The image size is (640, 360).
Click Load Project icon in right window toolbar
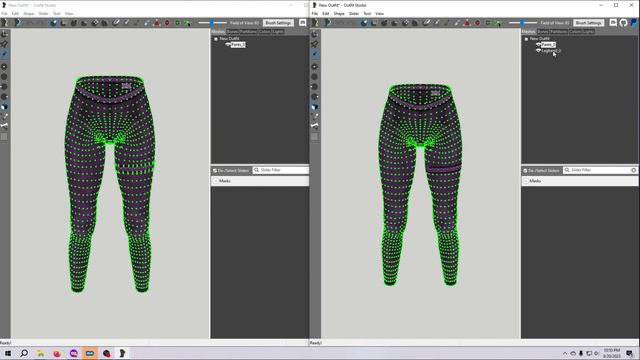pyautogui.click(x=328, y=23)
